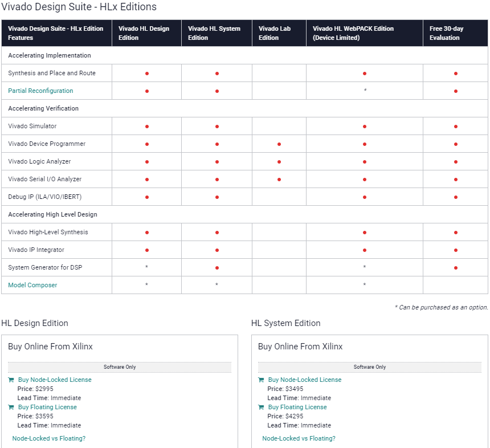Click Buy Online From Xilinx heading under HL Design
This screenshot has width=490, height=448.
click(50, 347)
